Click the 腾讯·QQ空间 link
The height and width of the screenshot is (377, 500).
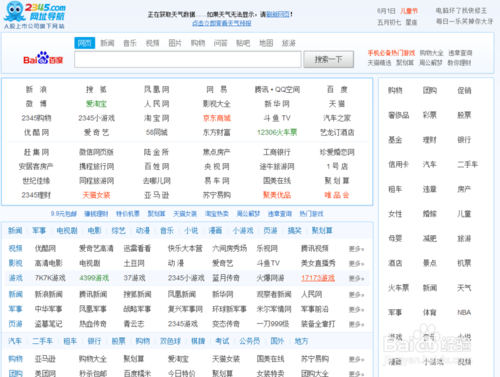(x=277, y=90)
